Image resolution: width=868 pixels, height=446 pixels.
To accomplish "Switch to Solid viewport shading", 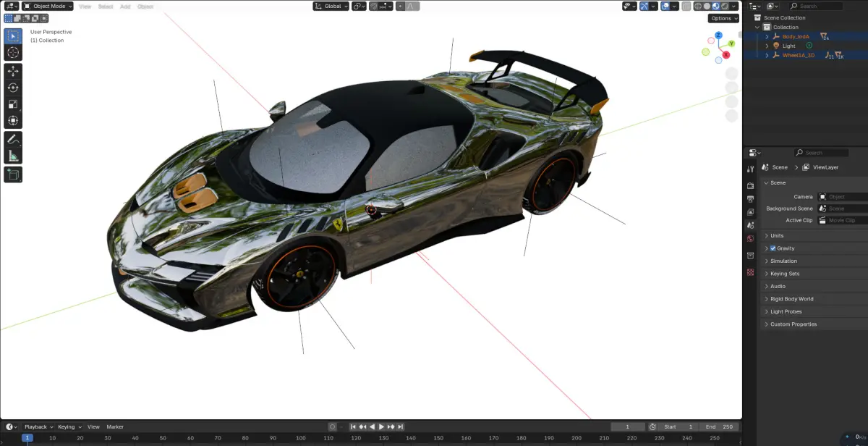I will pyautogui.click(x=707, y=6).
